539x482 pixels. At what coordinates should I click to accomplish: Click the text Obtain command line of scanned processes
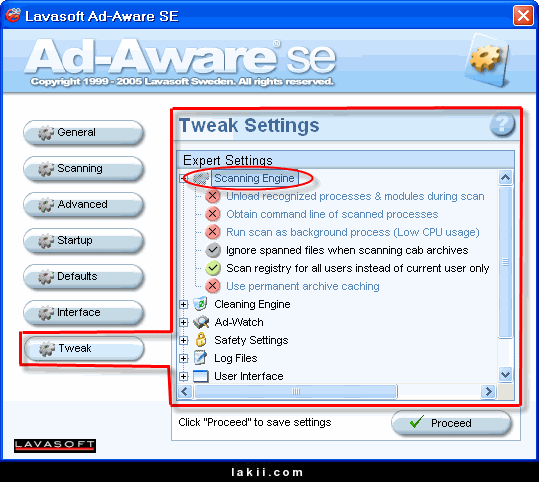coord(332,214)
